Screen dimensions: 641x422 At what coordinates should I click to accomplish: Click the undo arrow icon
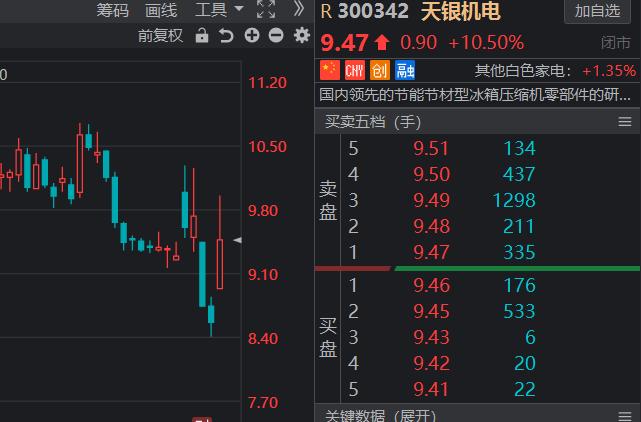226,36
